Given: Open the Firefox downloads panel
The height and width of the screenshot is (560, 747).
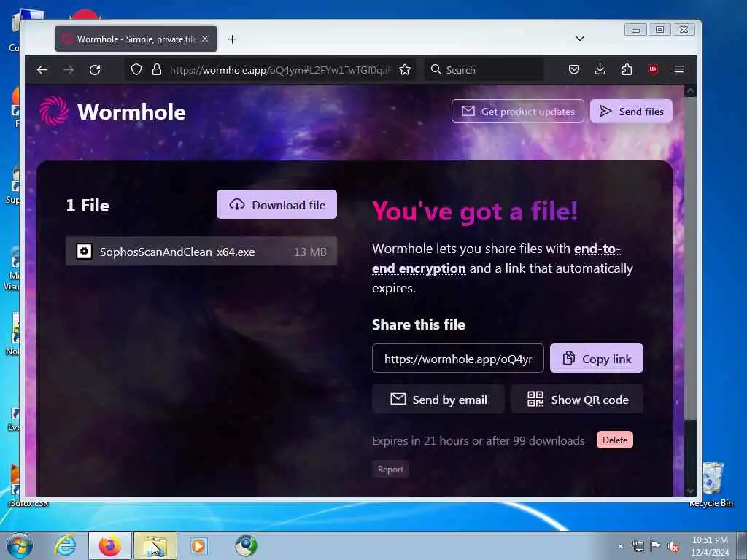Looking at the screenshot, I should click(x=600, y=69).
